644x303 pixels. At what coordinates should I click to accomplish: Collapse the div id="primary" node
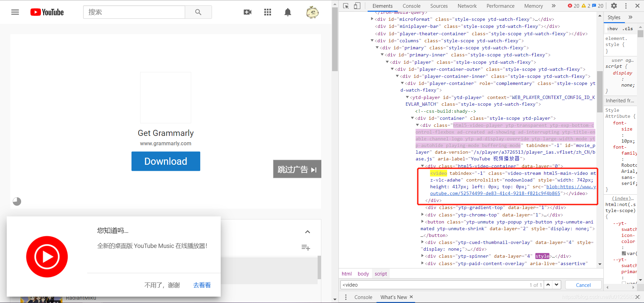(x=377, y=48)
